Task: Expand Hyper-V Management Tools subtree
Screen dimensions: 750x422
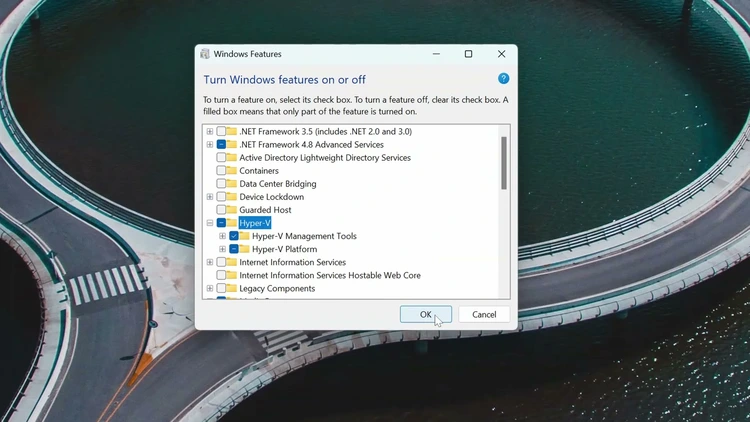Action: click(222, 236)
